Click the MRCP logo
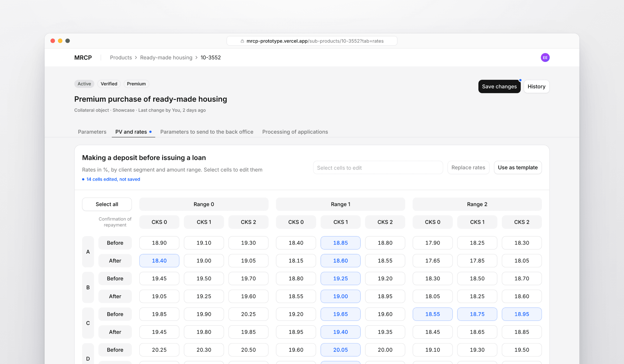Viewport: 624px width, 364px height. tap(83, 57)
